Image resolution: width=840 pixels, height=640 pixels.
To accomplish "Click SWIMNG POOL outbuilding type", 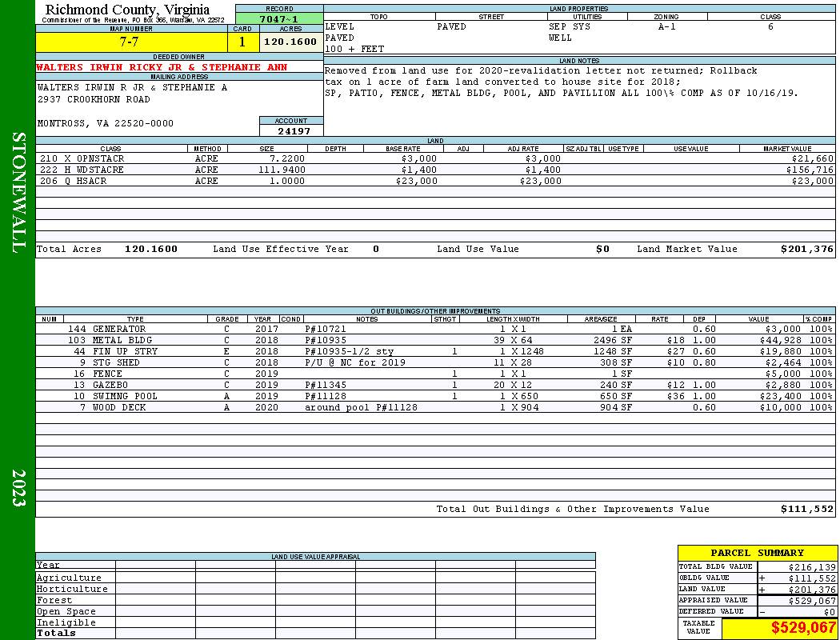I will 125,396.
